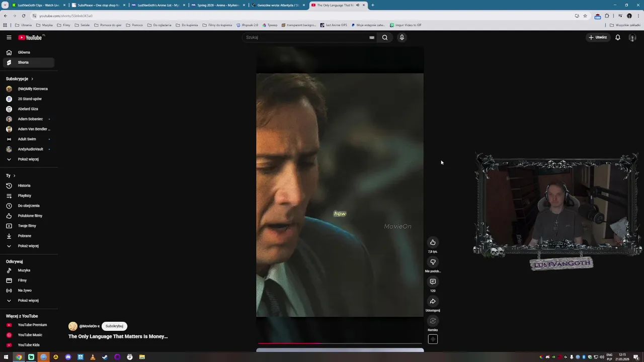Open Discord from the taskbar
The height and width of the screenshot is (362, 644).
(68, 357)
